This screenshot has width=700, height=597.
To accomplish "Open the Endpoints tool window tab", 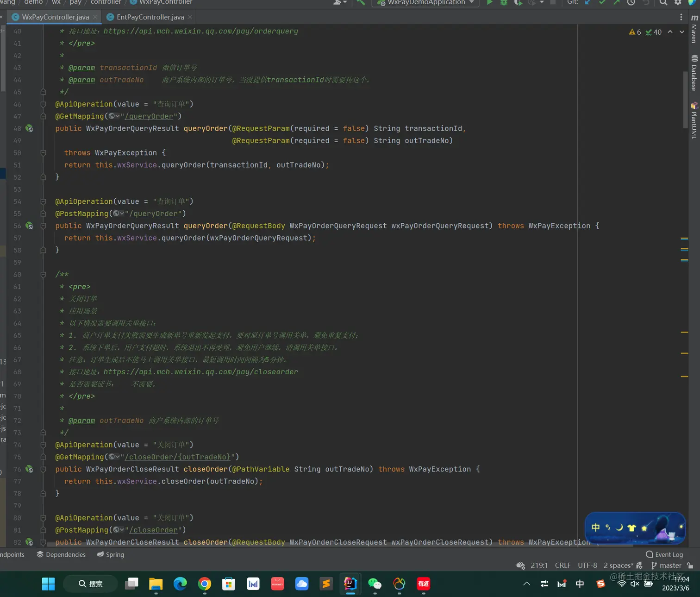I will coord(12,554).
